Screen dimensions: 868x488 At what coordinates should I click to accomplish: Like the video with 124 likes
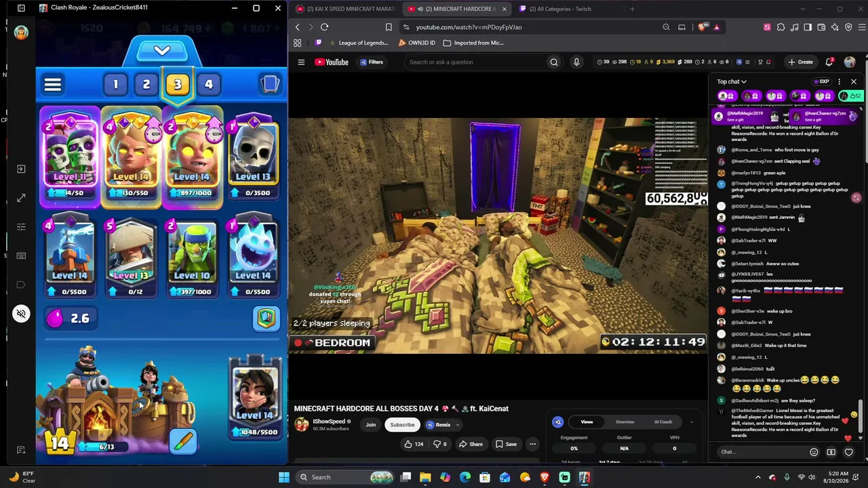click(414, 445)
